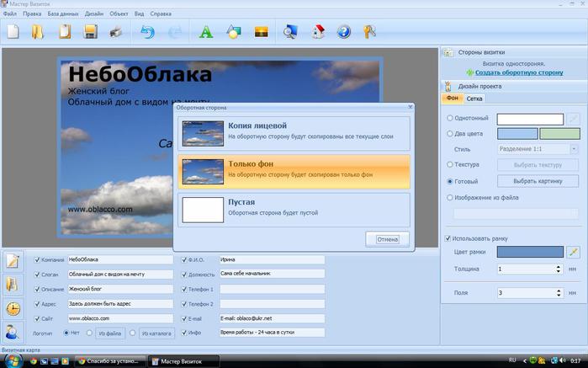588x368 pixels.
Task: Toggle the Использовать рамку checkbox
Action: [x=448, y=238]
